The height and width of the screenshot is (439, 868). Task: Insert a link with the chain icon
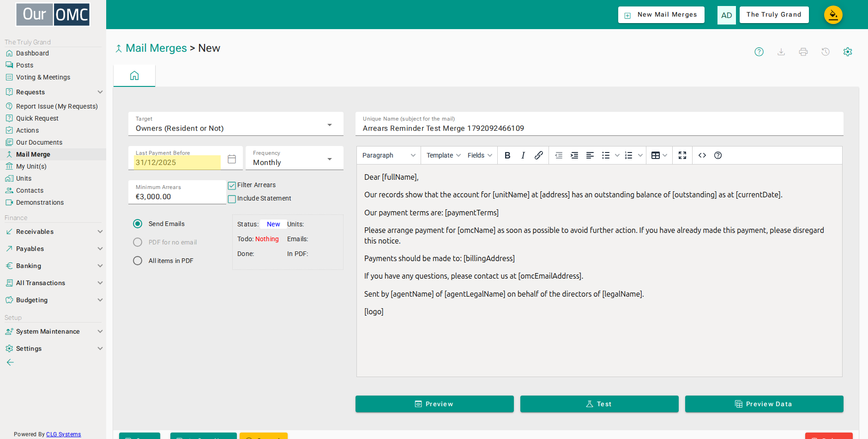coord(538,155)
